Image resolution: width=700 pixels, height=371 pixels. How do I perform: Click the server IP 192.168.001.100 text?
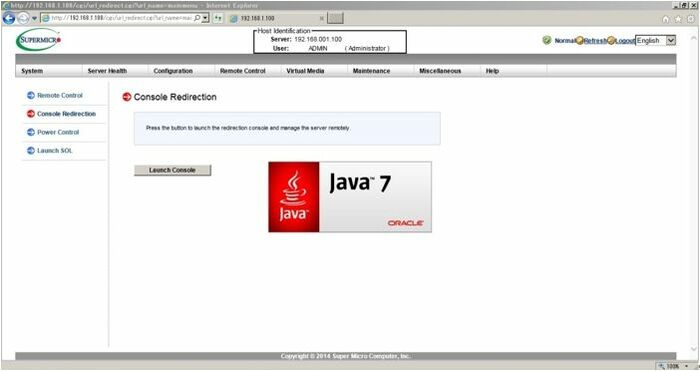[318, 39]
